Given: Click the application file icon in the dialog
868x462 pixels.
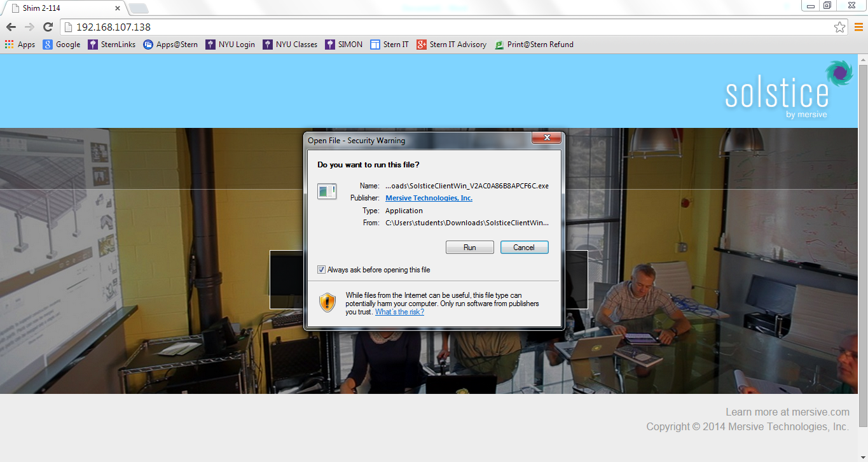Looking at the screenshot, I should pos(327,191).
